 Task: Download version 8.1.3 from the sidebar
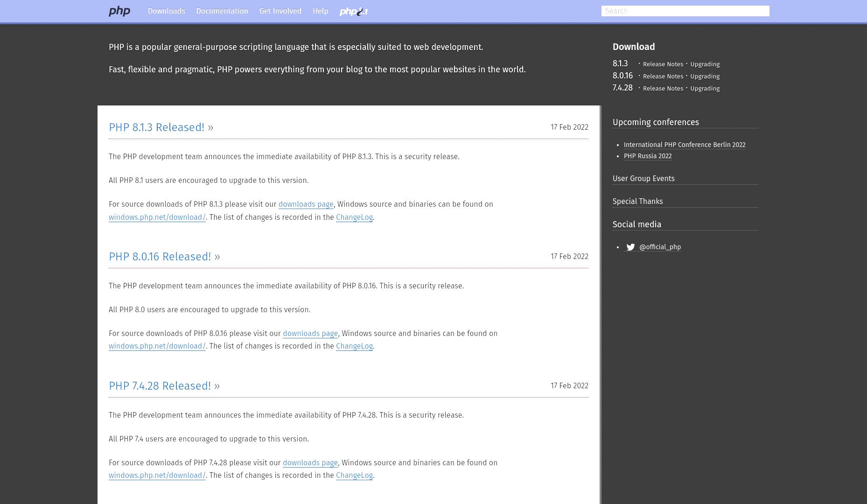620,63
